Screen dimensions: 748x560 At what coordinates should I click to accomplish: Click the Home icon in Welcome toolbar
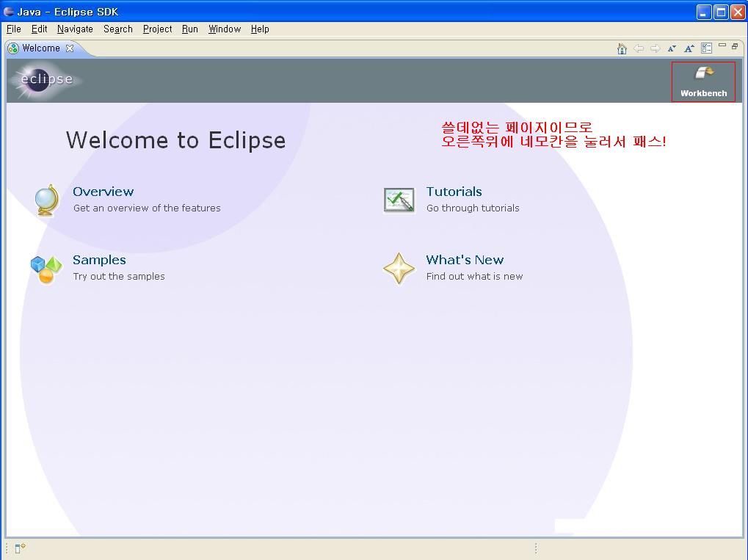622,48
